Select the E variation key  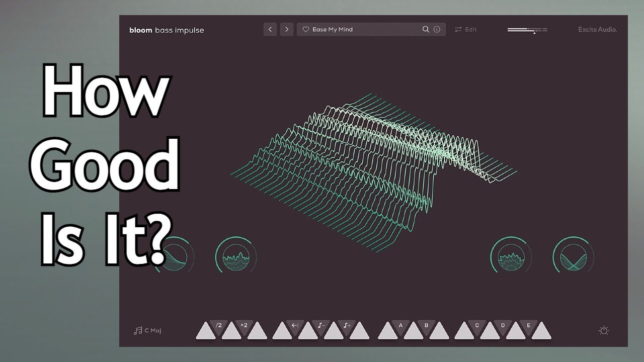(529, 326)
